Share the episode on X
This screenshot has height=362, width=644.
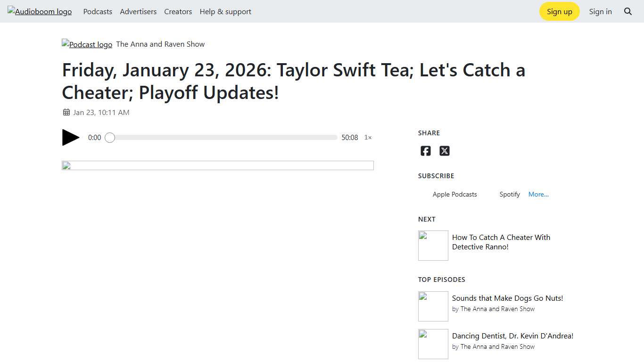(445, 151)
